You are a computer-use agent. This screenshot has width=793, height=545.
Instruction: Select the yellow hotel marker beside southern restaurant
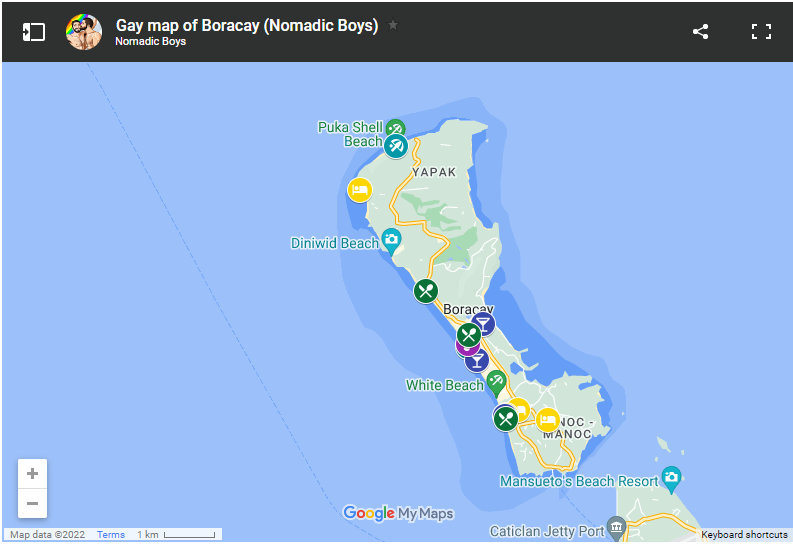coord(522,407)
